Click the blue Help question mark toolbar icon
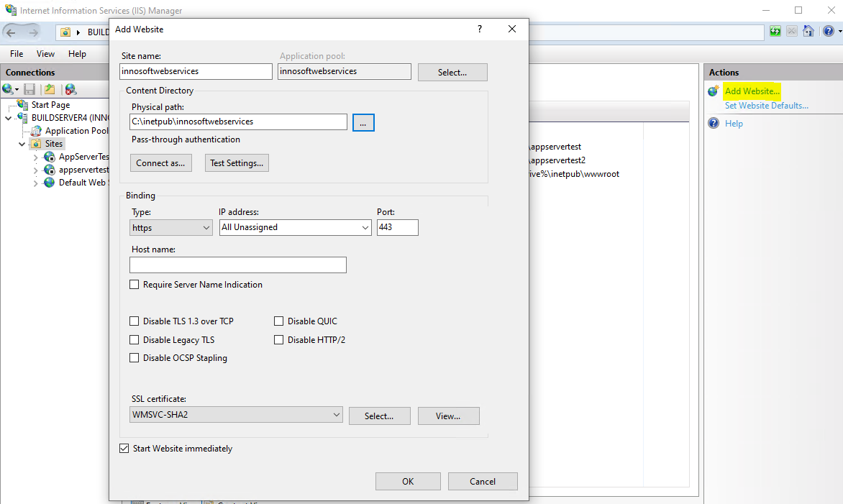The image size is (843, 504). point(827,32)
